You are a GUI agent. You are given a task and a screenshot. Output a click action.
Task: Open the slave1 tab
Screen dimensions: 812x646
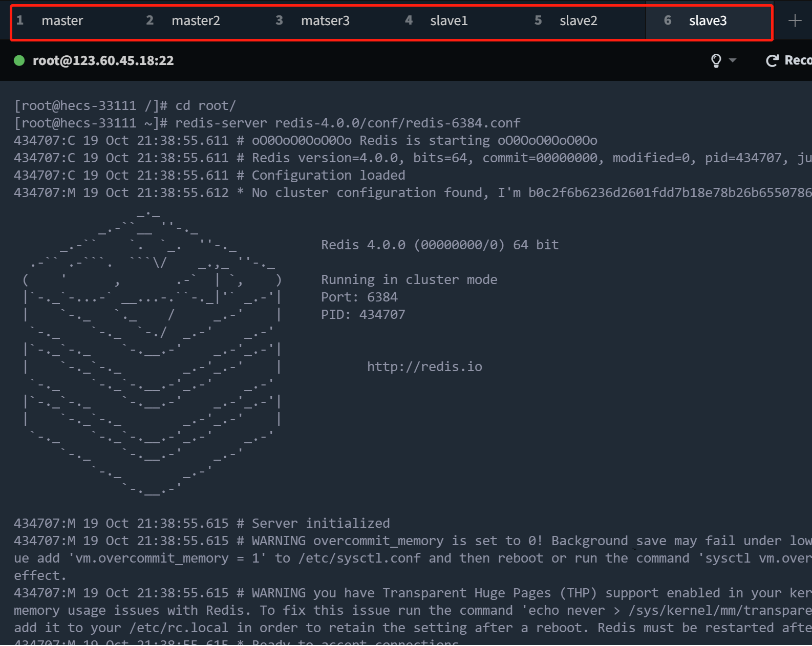[448, 21]
